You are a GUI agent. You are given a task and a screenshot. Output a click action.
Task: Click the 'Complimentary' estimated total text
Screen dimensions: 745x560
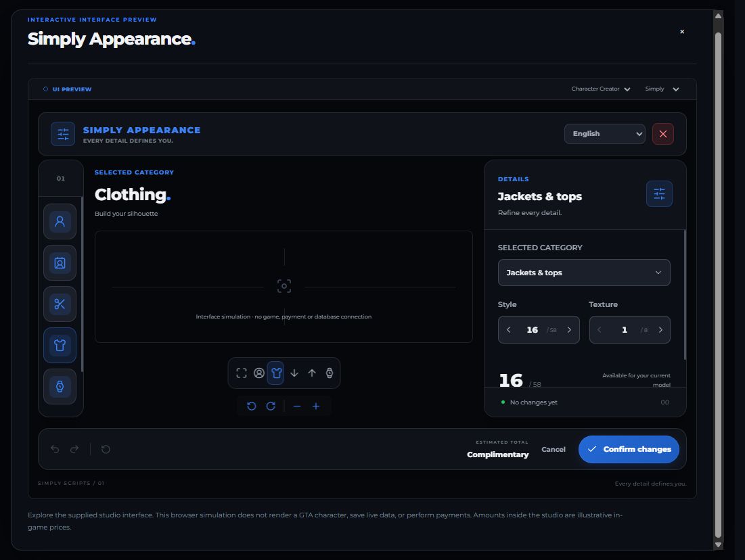pos(497,454)
